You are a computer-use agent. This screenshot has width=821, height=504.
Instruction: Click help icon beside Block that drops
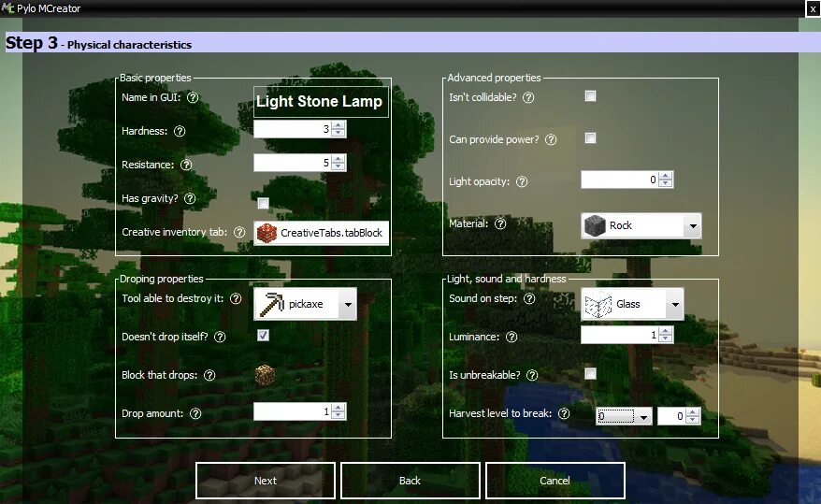209,375
